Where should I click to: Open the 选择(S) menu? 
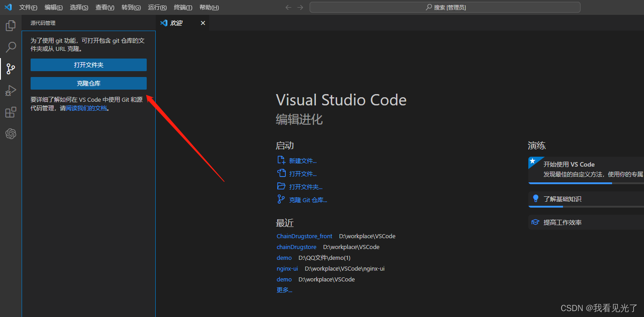[79, 8]
